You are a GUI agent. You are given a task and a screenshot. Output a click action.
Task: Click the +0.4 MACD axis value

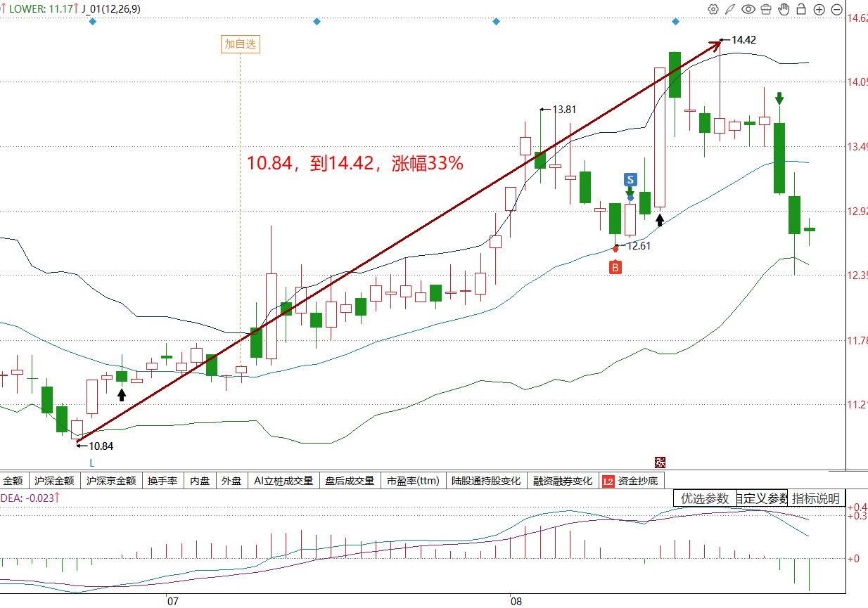[857, 507]
